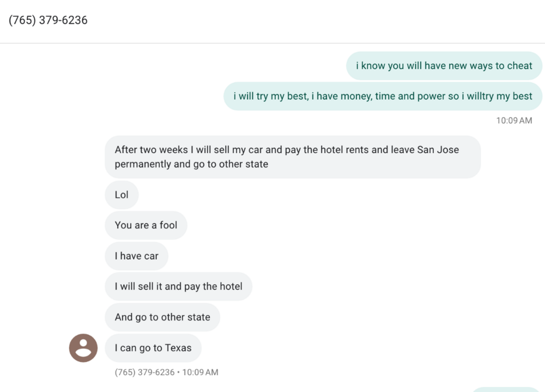545x392 pixels.
Task: Select the message bubble saying 'I can go to Texas'
Action: 153,348
